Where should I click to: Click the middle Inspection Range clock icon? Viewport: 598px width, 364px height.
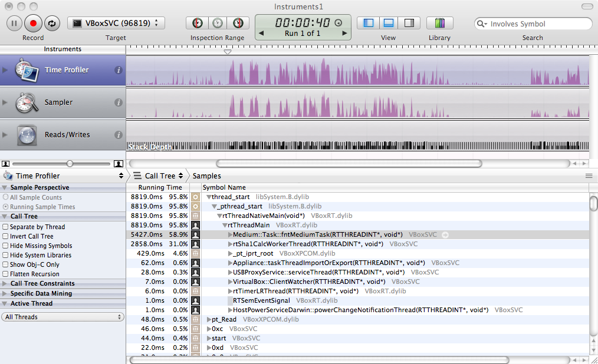point(218,23)
